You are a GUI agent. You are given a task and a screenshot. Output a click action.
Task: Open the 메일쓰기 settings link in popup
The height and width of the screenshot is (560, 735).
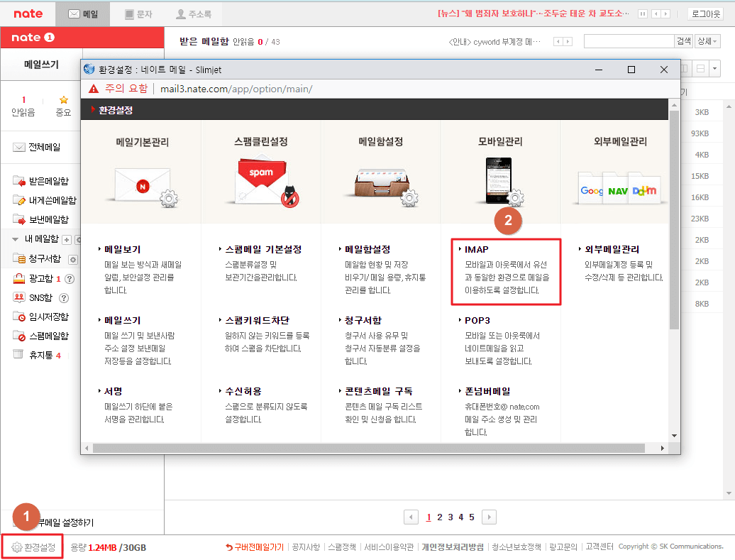(x=122, y=320)
